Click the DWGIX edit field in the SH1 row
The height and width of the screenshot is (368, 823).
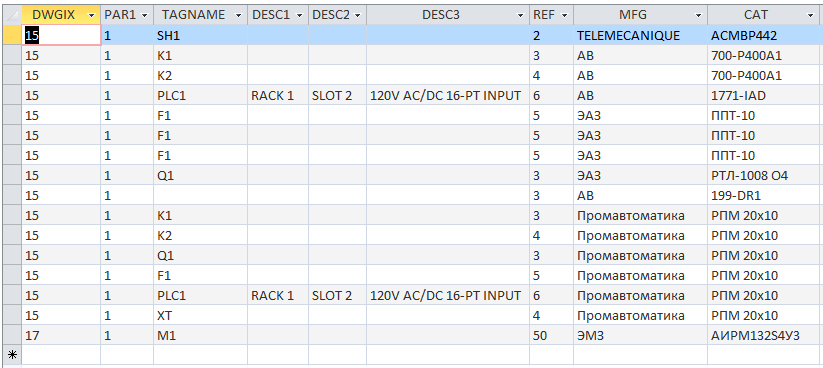[x=61, y=35]
